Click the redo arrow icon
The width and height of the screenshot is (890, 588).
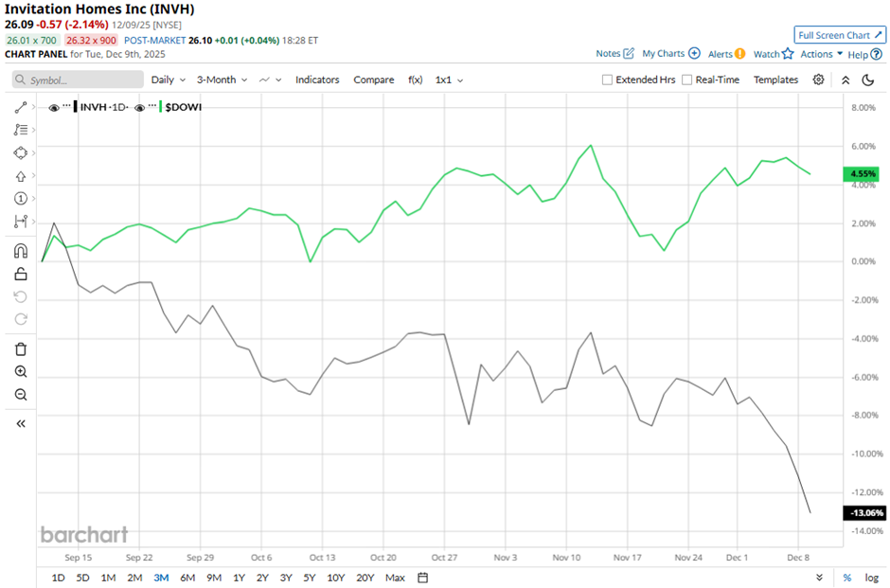(21, 319)
